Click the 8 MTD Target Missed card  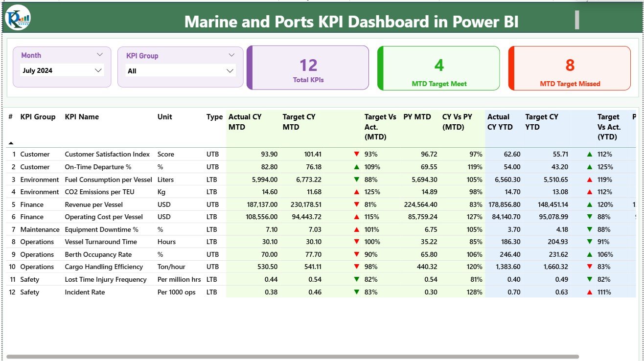[x=569, y=68]
